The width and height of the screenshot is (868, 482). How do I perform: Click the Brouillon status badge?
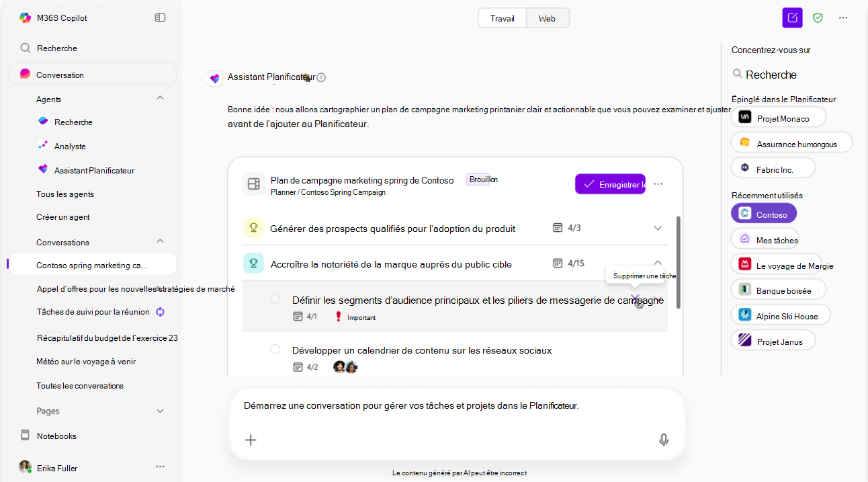(x=484, y=179)
